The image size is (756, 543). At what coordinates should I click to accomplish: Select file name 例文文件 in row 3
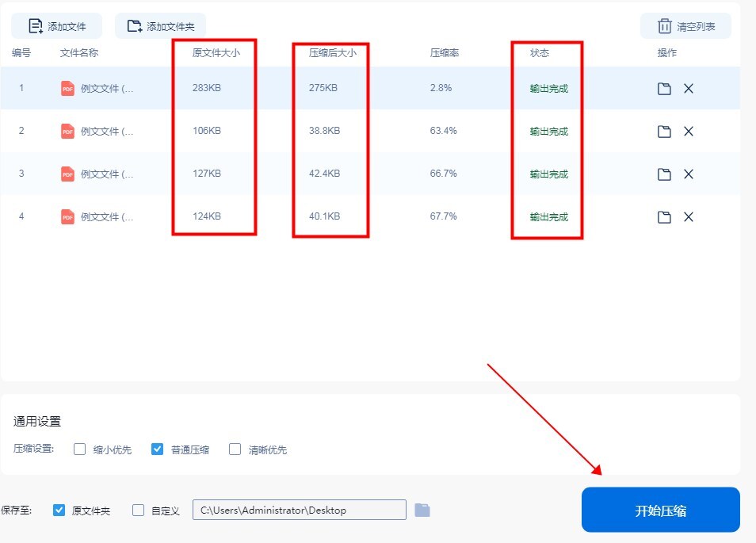107,174
